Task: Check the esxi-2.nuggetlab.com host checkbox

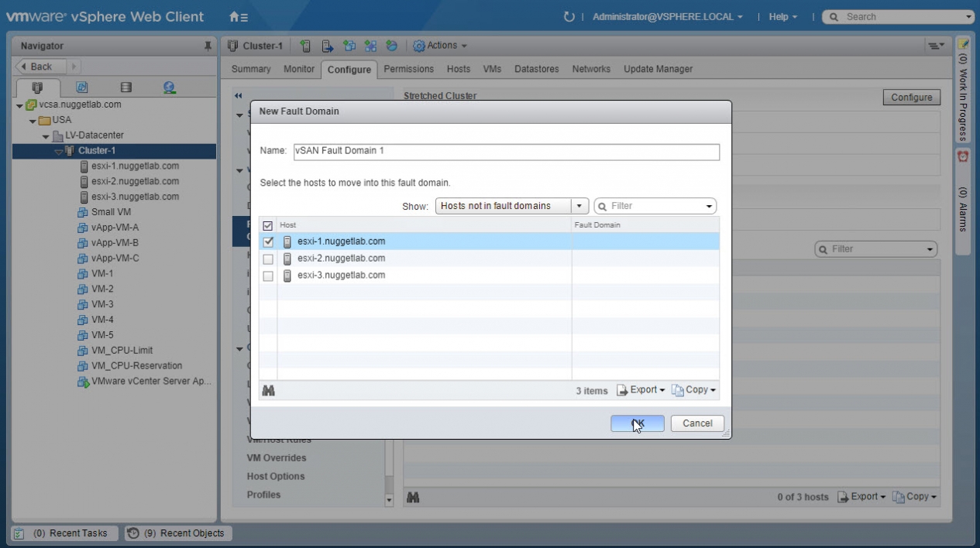Action: click(268, 259)
